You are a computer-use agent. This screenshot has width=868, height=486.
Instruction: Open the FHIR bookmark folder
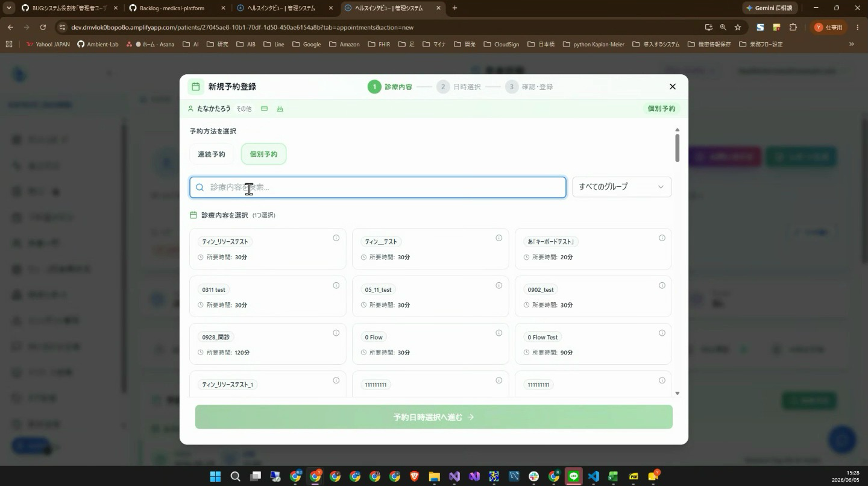379,44
